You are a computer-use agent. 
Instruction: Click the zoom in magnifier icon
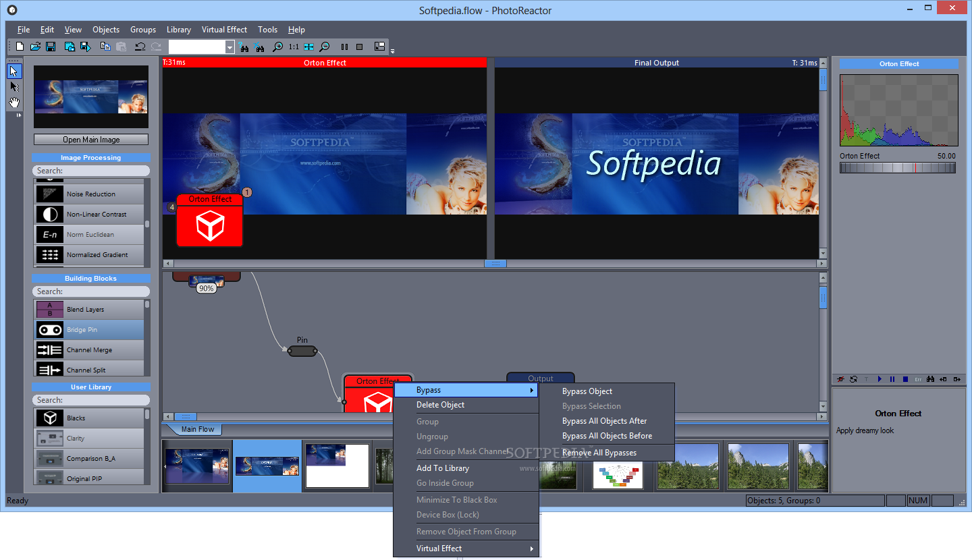coord(277,47)
